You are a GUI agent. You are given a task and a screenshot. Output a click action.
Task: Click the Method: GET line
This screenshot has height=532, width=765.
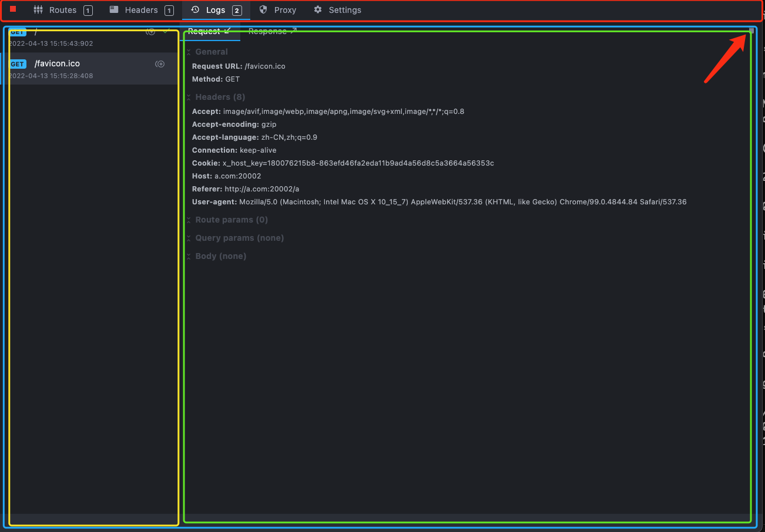[x=216, y=79]
